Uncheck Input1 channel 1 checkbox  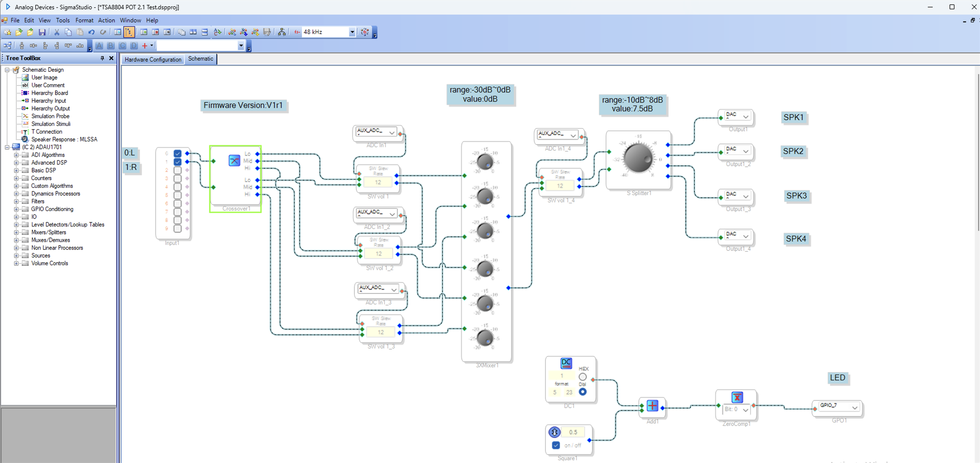tap(178, 162)
